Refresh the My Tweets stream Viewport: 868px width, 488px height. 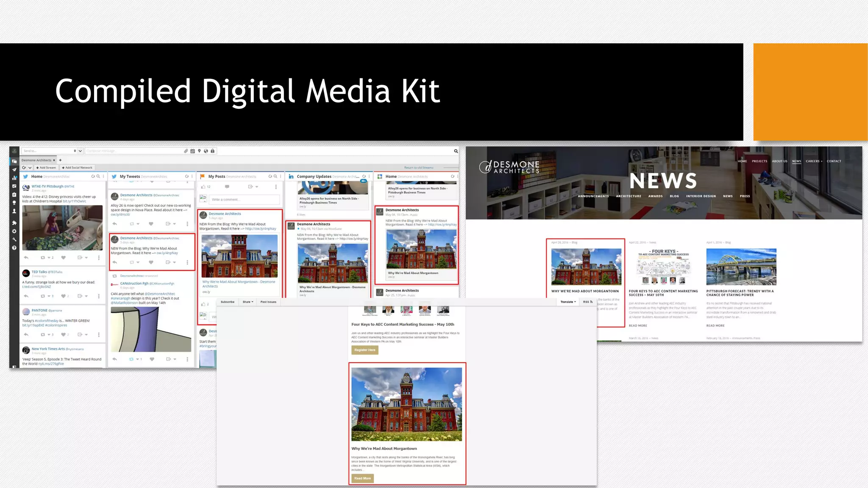click(187, 177)
